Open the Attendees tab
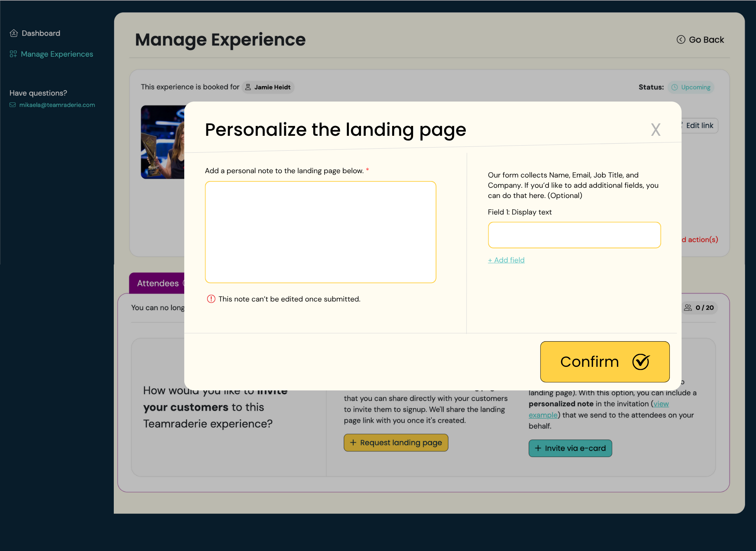The height and width of the screenshot is (551, 756). (157, 283)
